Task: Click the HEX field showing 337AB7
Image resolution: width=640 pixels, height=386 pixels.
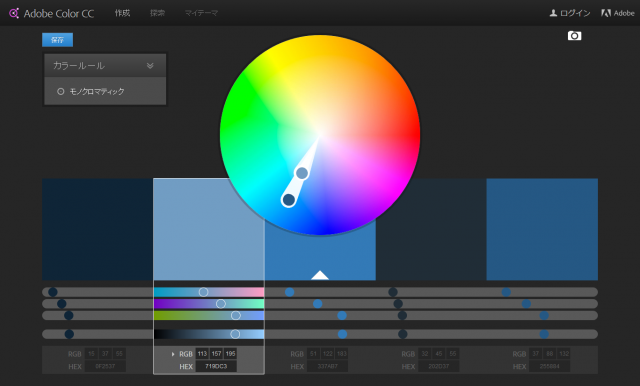Action: coord(327,366)
